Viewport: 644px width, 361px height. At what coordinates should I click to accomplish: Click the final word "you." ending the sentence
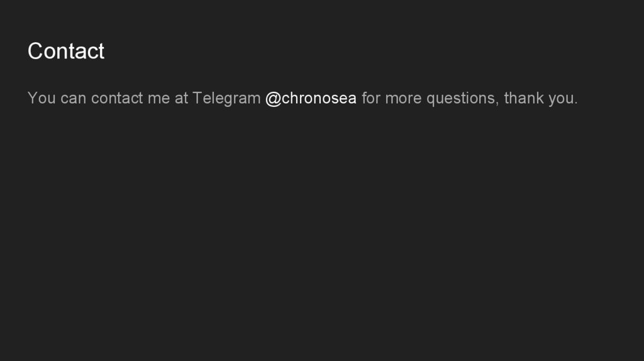pyautogui.click(x=563, y=99)
